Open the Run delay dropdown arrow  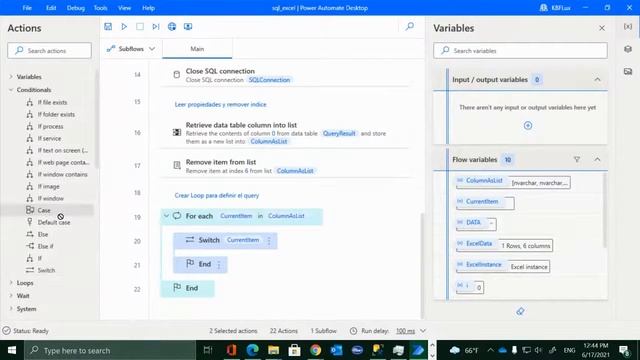click(x=423, y=331)
